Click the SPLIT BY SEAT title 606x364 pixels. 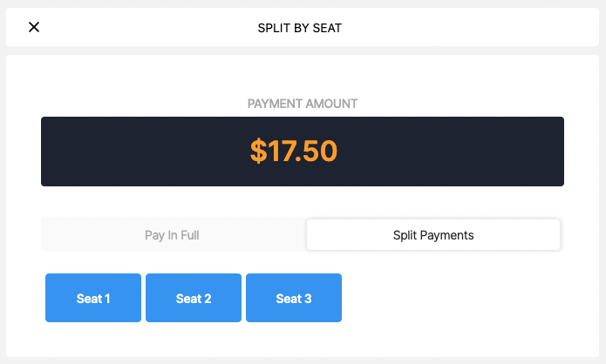300,28
